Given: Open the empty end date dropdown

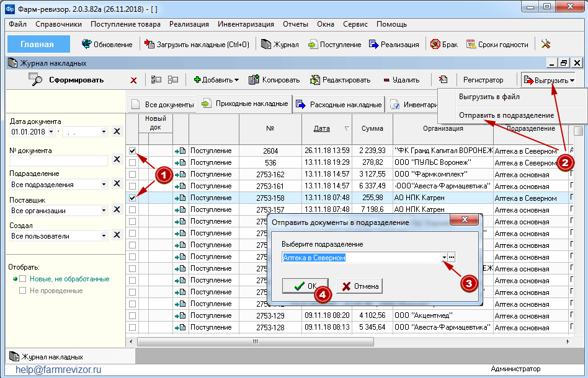Looking at the screenshot, I should [104, 132].
